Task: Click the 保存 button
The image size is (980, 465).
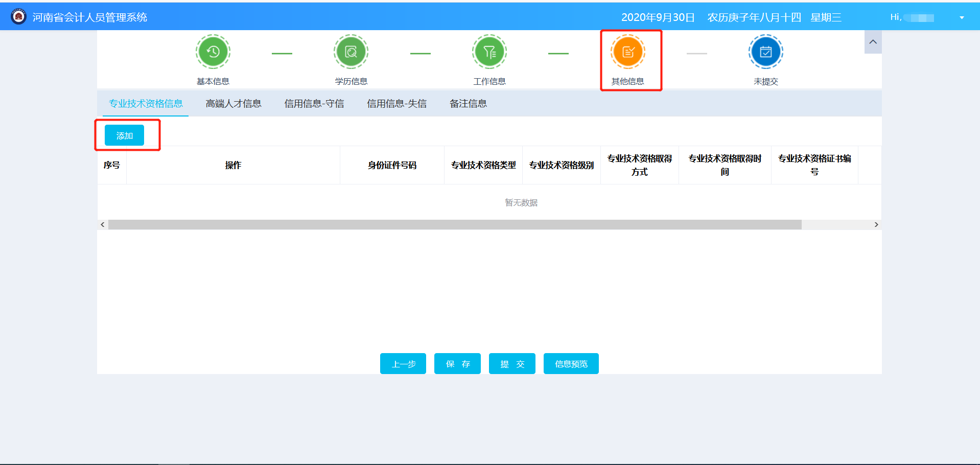Action: click(x=457, y=363)
